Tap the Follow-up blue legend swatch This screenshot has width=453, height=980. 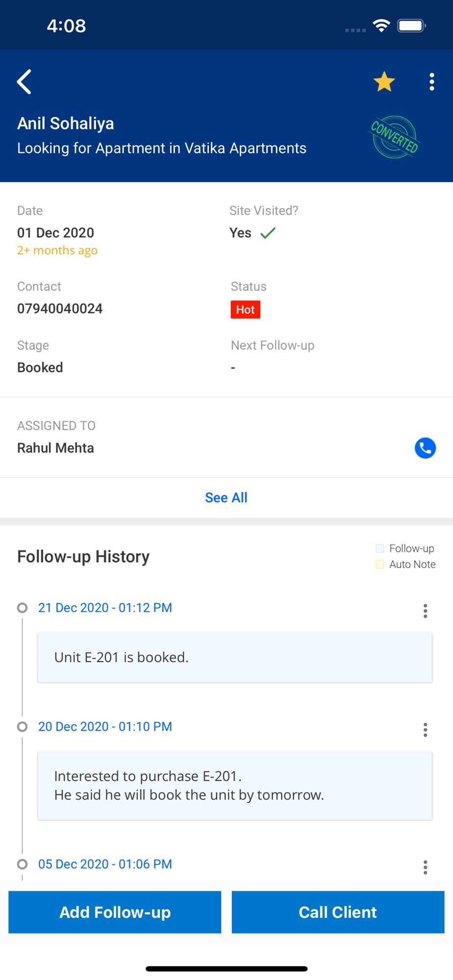tap(380, 548)
